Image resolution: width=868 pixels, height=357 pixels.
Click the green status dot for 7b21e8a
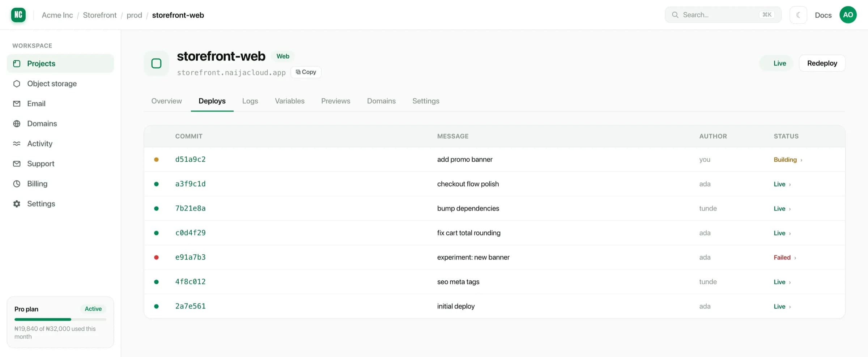tap(156, 208)
